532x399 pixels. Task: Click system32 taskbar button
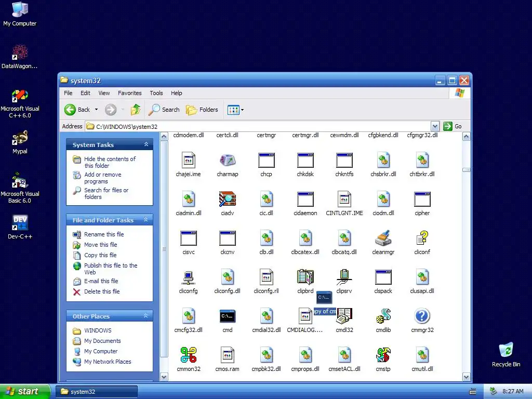tap(96, 392)
